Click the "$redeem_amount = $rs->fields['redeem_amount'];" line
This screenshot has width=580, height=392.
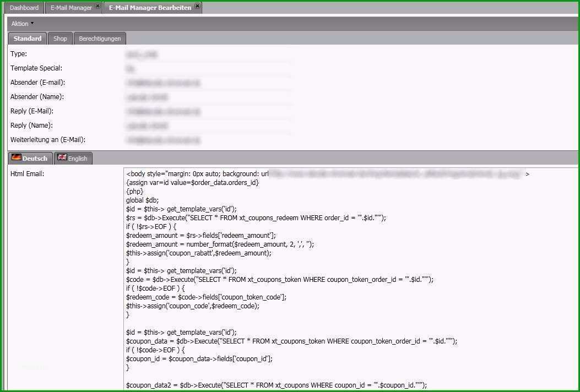click(201, 236)
